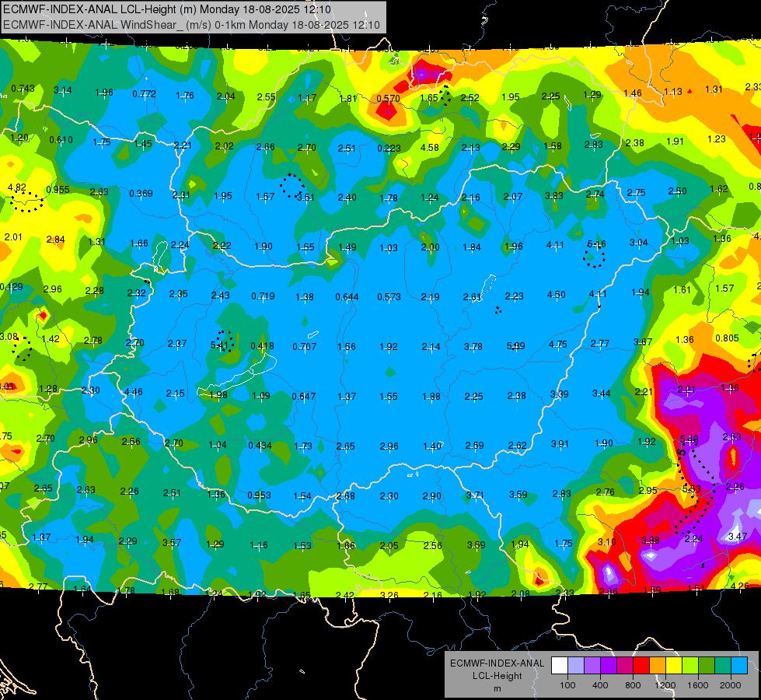Viewport: 761px width, 700px height.
Task: Click the legend label 100
Action: point(567,685)
